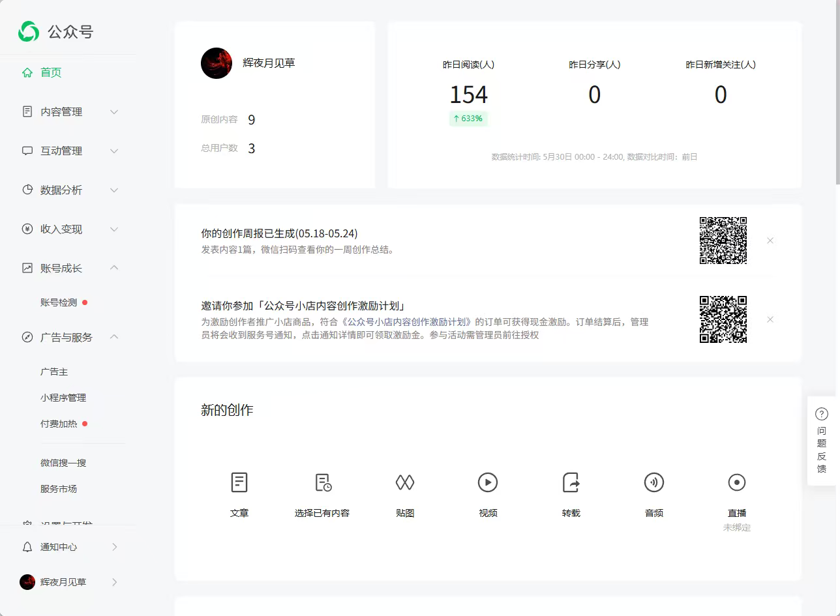
Task: Click the 创作周报 QR code
Action: pyautogui.click(x=723, y=241)
